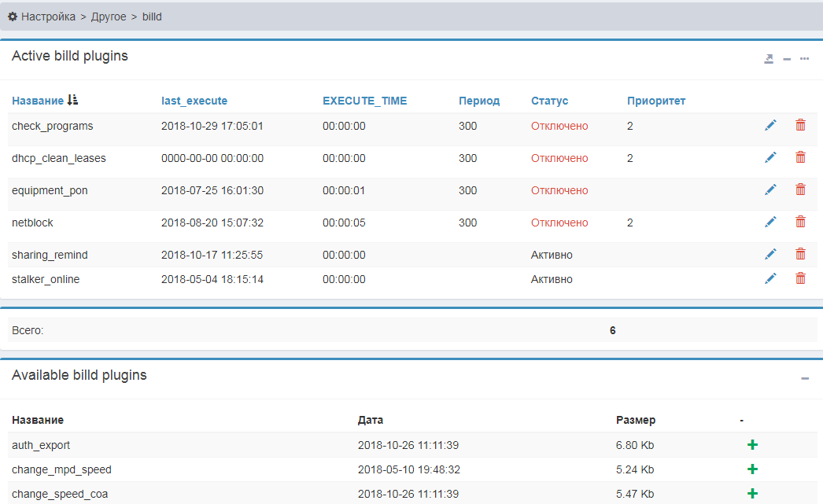Edit the check_programs plugin via pencil icon
The image size is (823, 504).
(770, 125)
